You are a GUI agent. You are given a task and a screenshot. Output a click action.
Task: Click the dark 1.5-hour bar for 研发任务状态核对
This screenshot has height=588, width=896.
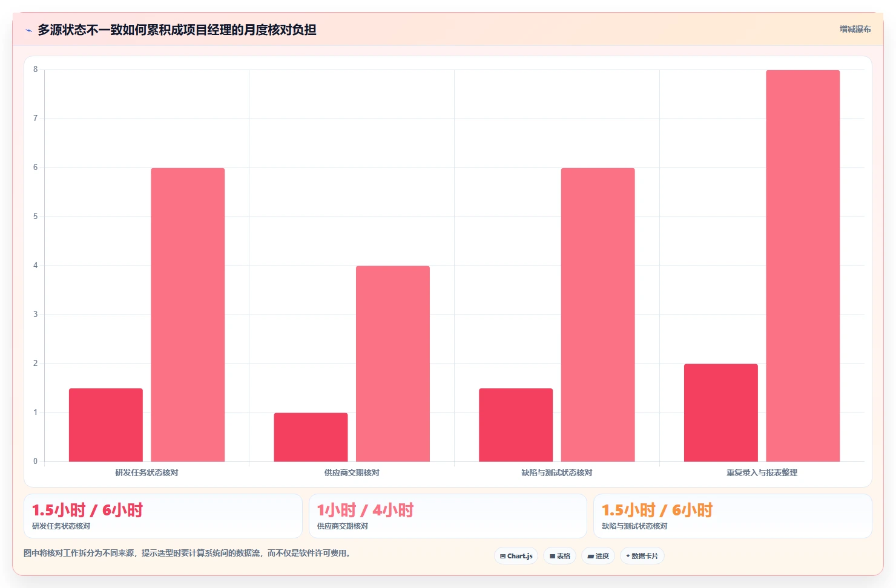pyautogui.click(x=106, y=425)
